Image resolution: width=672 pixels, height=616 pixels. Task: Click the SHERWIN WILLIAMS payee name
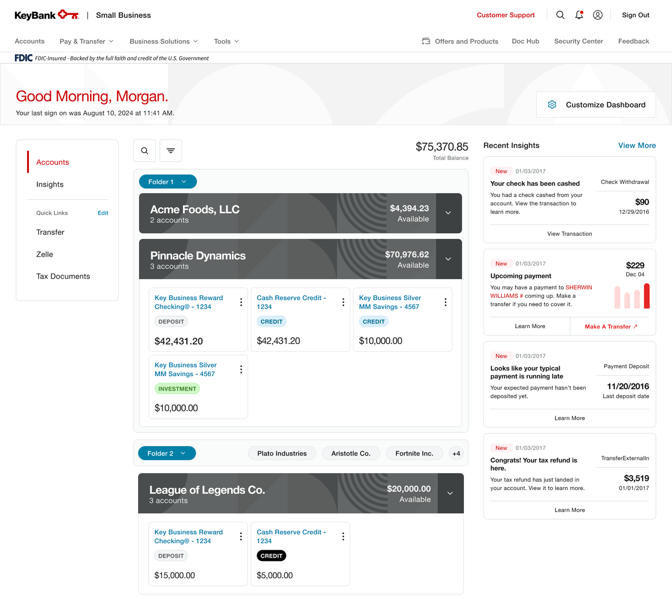coord(541,292)
